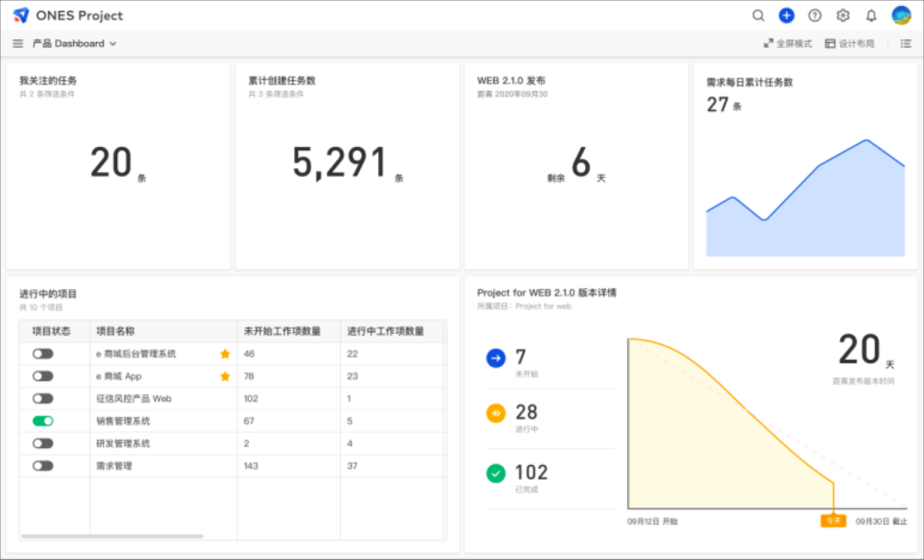
Task: Open project 需求管理
Action: (115, 466)
